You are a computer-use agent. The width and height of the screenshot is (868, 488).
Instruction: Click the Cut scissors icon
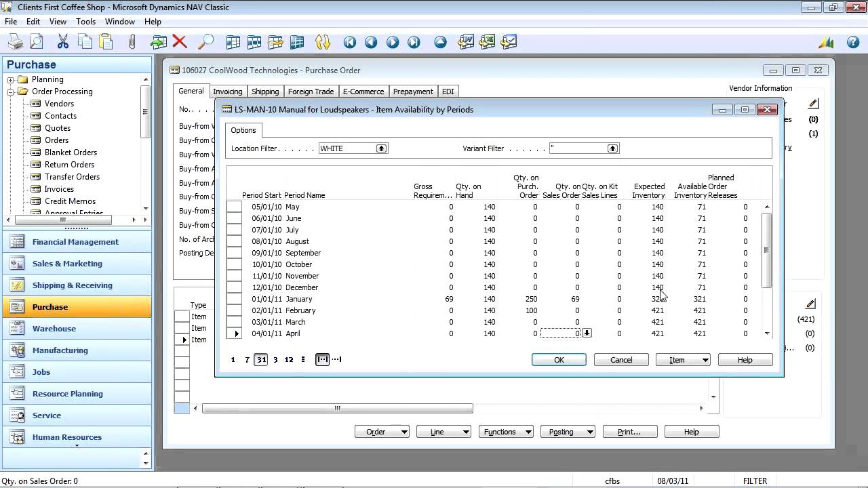click(x=63, y=42)
